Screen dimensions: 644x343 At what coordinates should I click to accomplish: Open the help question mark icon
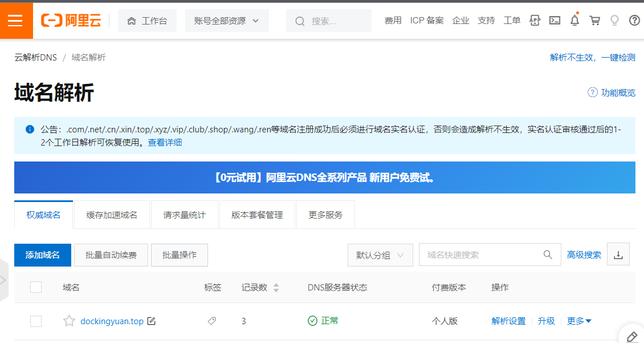(634, 20)
